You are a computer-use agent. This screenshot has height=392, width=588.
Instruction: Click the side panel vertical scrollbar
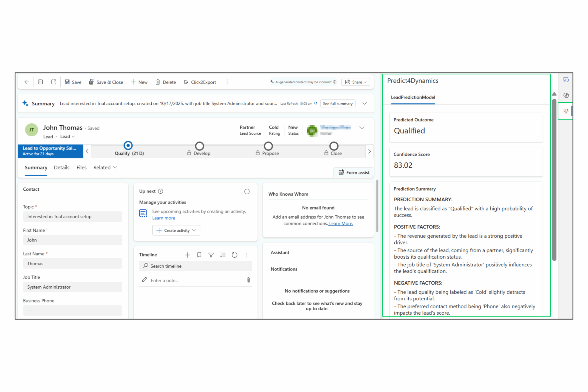[x=554, y=180]
